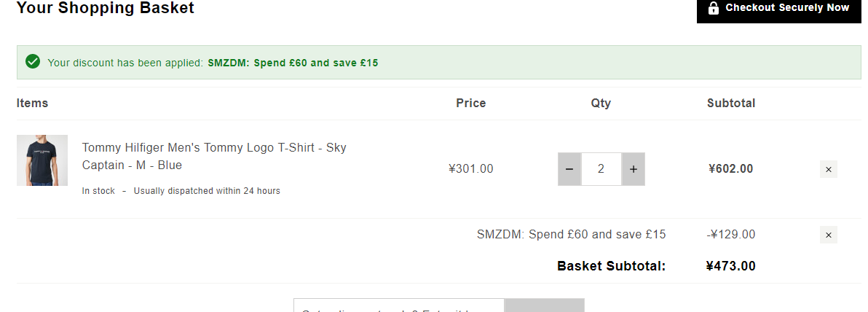The height and width of the screenshot is (312, 868).
Task: Decrease quantity with the minus button
Action: click(x=569, y=169)
